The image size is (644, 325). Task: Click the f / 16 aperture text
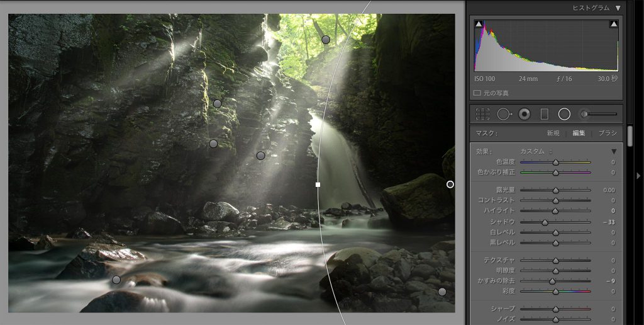point(564,79)
